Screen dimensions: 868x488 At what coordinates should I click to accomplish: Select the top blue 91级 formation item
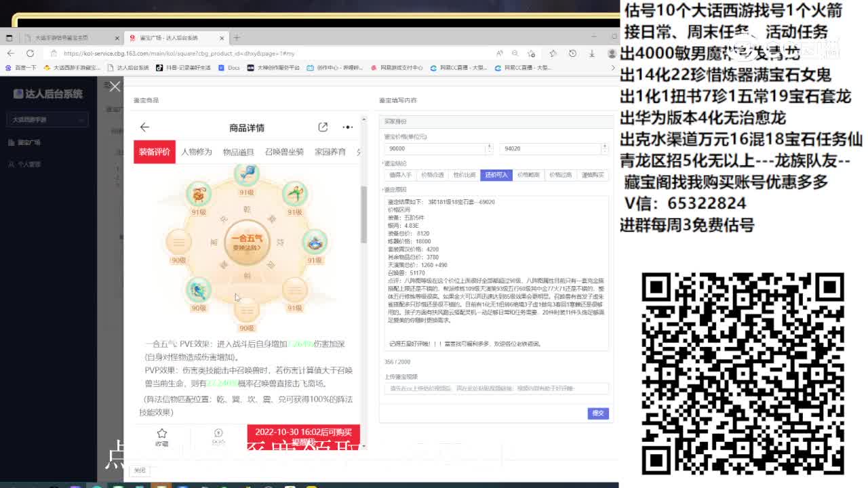coord(247,174)
